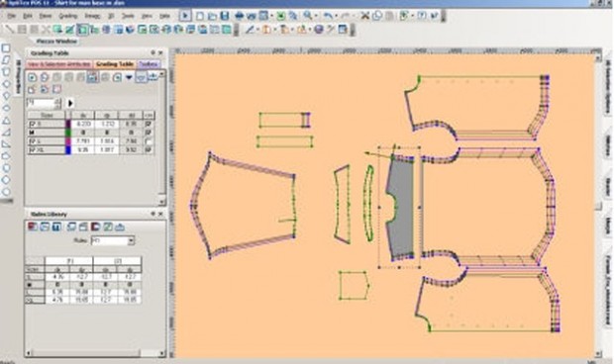The width and height of the screenshot is (614, 364).
Task: Open the Rules dropdown in the Rules Library
Action: [131, 240]
